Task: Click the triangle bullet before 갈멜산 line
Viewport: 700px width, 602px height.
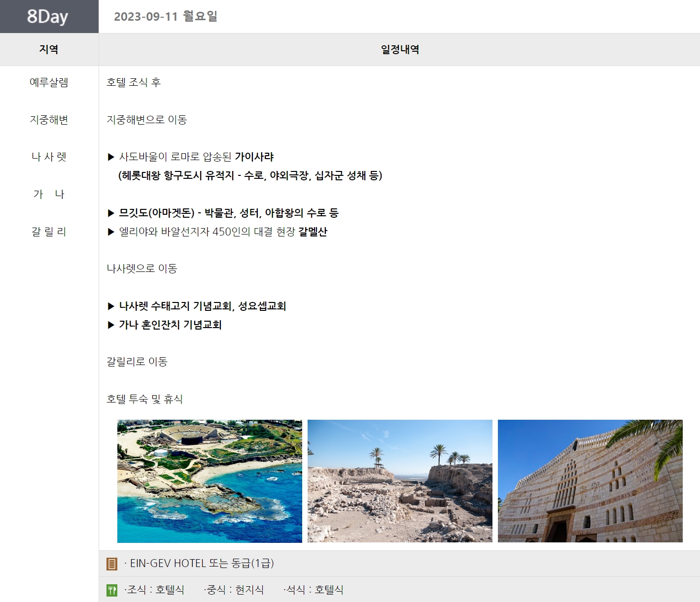Action: 111,232
